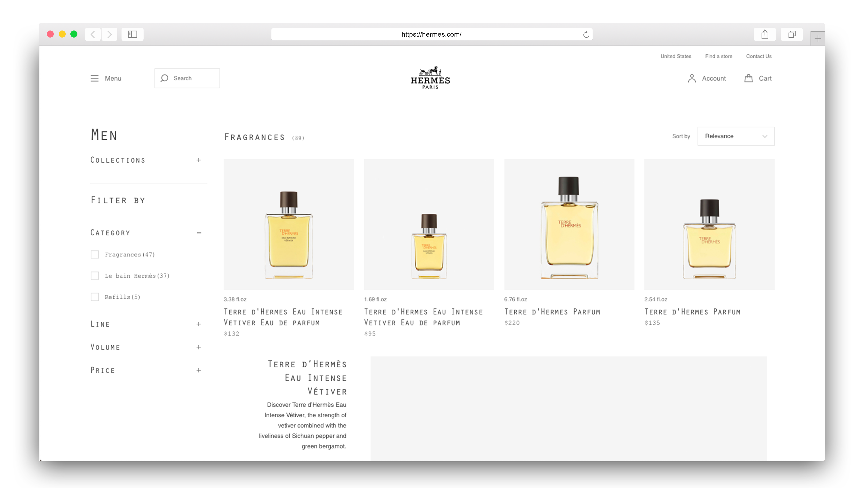Click the "Terre d'Hermès Eau Intense Vétiver" banner heading
The width and height of the screenshot is (868, 488).
tap(307, 378)
